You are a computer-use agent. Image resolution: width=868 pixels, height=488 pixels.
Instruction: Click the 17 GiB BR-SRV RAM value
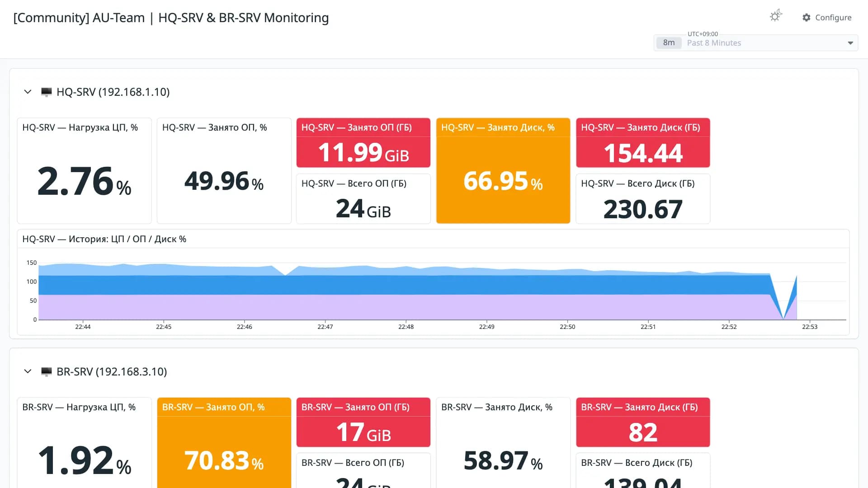click(363, 432)
